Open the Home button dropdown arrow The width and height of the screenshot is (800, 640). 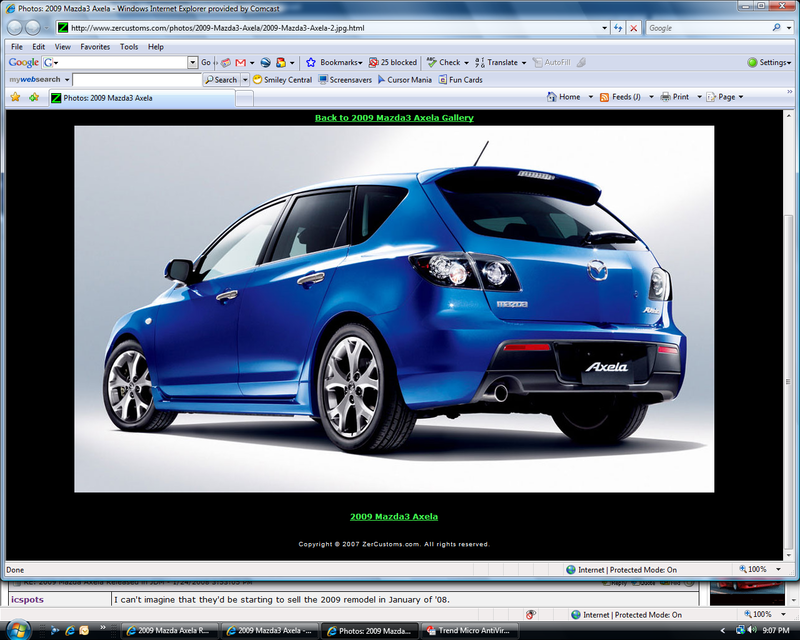[x=591, y=97]
